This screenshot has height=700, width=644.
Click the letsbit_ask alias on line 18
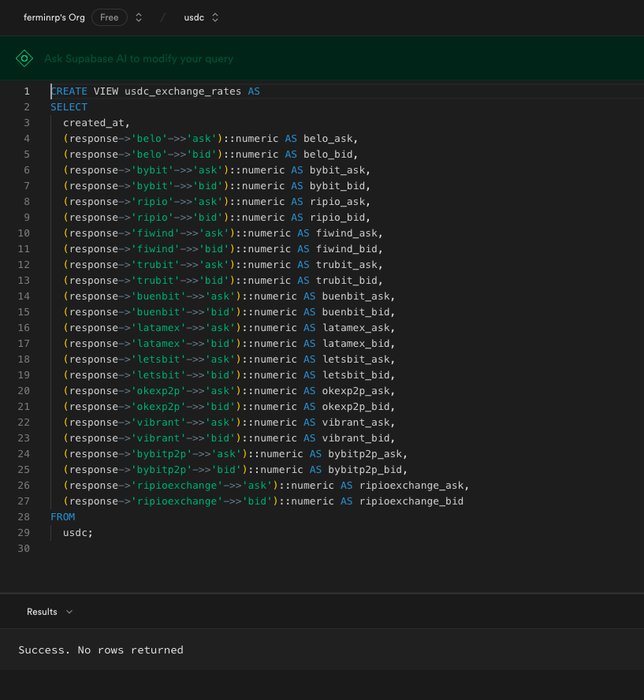click(356, 359)
